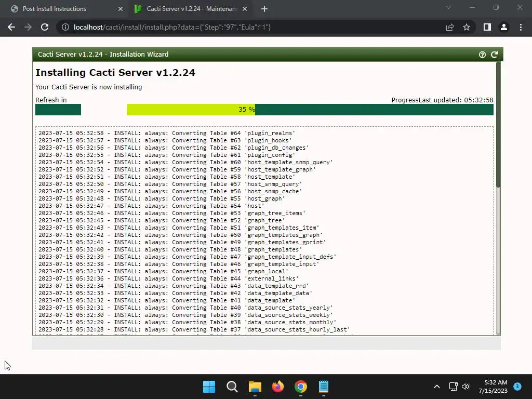Click the Cacti wizard help icon
This screenshot has height=399, width=532.
[482, 55]
